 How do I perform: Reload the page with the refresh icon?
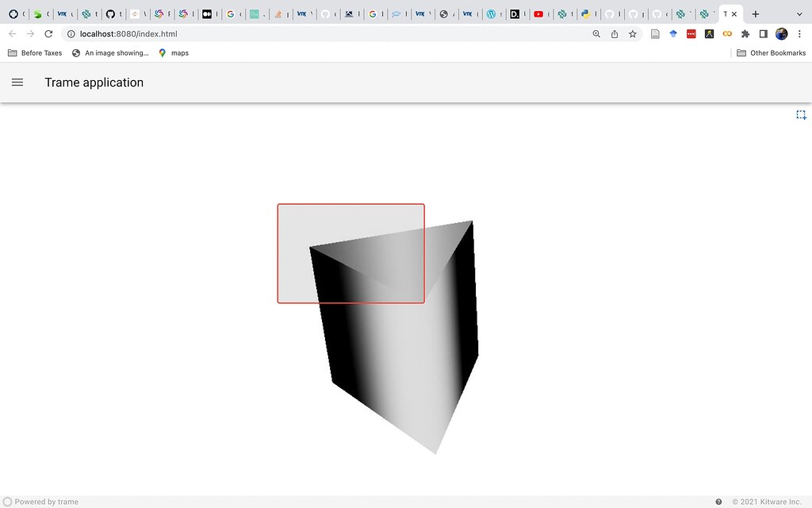point(48,34)
